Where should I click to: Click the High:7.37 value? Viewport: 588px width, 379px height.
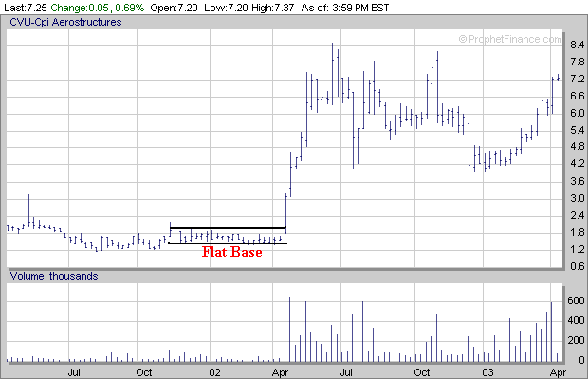pyautogui.click(x=272, y=8)
